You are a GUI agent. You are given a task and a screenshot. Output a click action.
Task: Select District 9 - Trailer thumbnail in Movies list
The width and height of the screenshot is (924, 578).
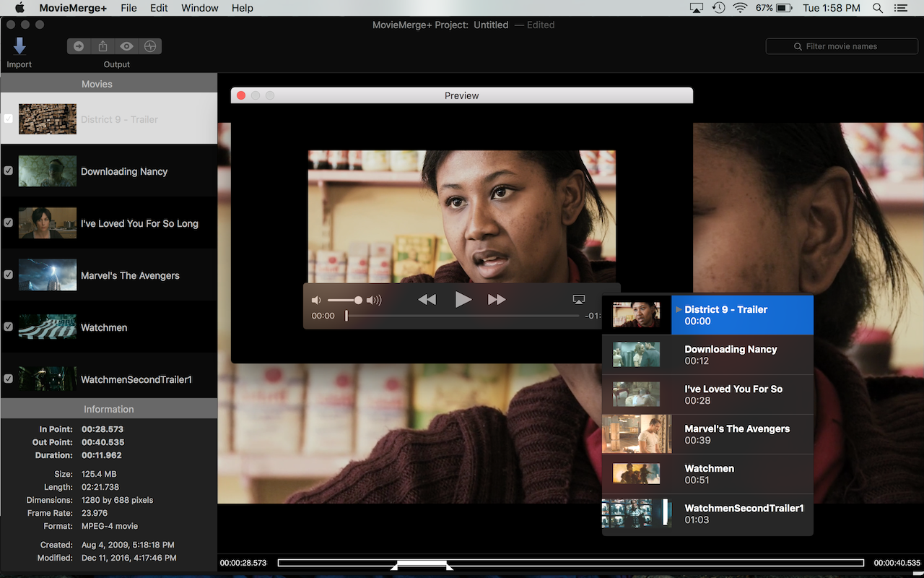pos(48,119)
